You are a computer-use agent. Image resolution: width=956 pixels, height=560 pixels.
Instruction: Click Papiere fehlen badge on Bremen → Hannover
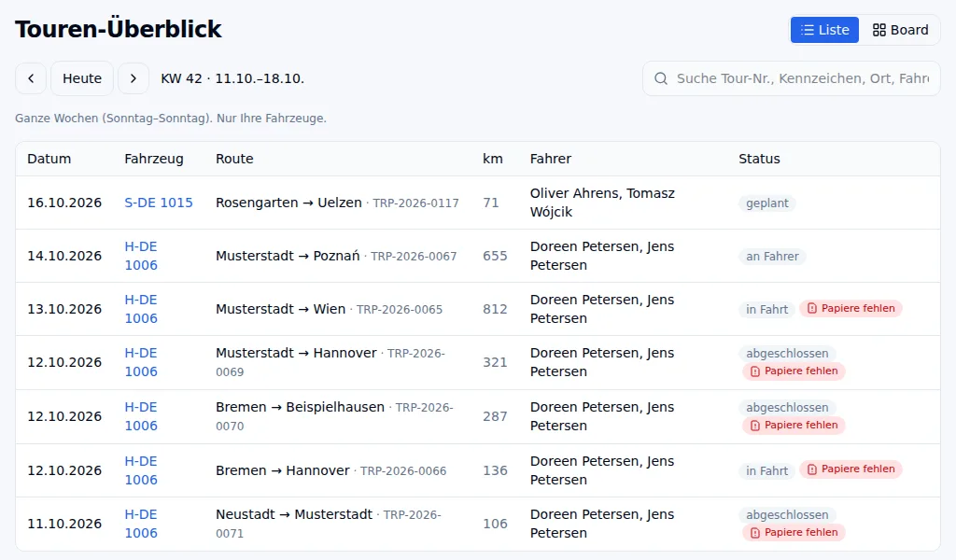point(851,469)
